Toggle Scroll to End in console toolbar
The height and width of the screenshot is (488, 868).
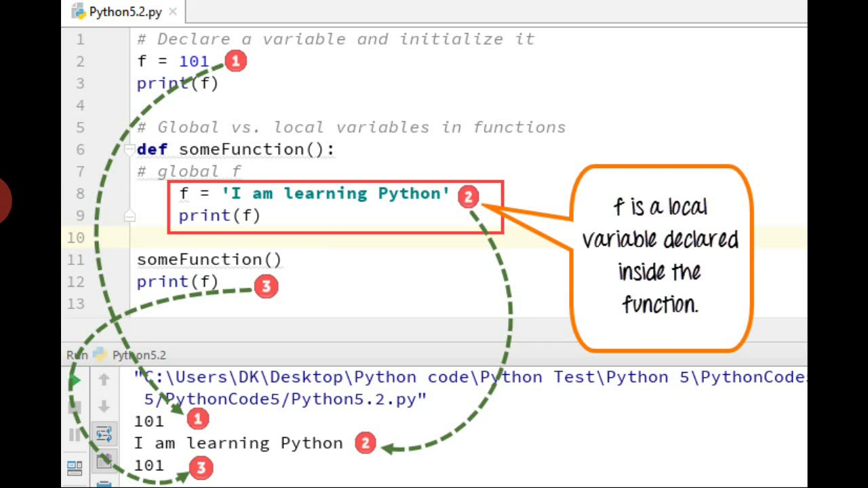(x=104, y=462)
